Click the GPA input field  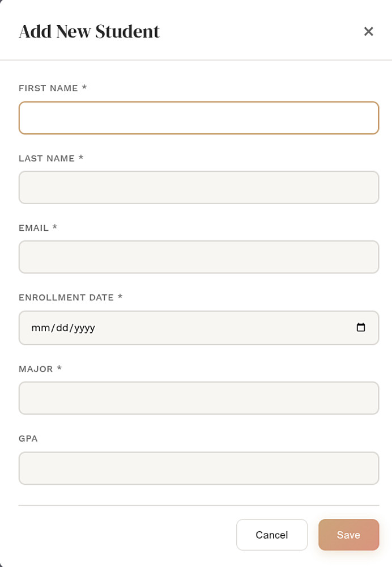pyautogui.click(x=199, y=468)
